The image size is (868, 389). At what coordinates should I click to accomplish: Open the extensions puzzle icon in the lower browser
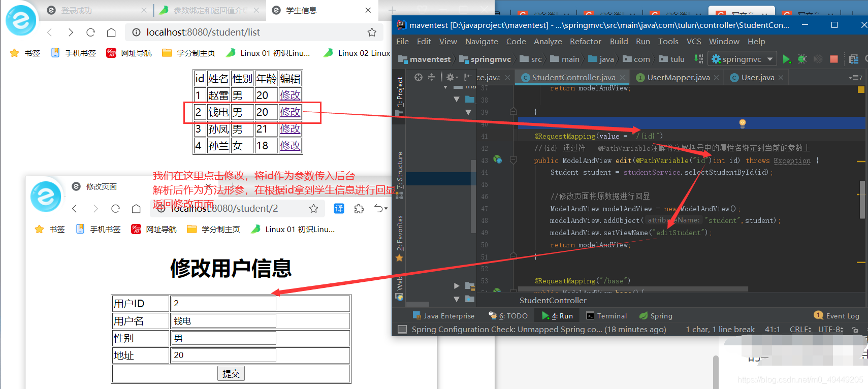tap(359, 209)
